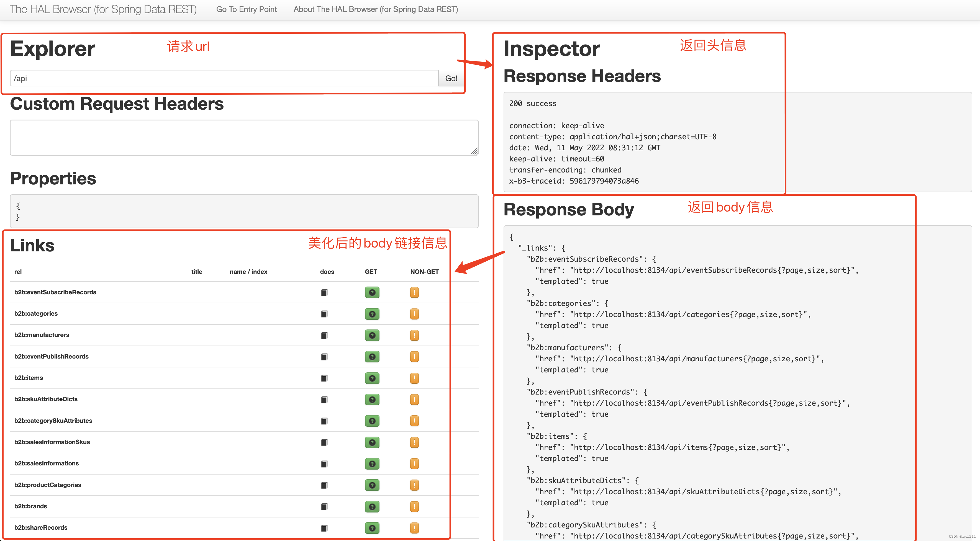Image resolution: width=980 pixels, height=541 pixels.
Task: Click the b2b:categorySkuAttributes rel text
Action: (x=53, y=421)
